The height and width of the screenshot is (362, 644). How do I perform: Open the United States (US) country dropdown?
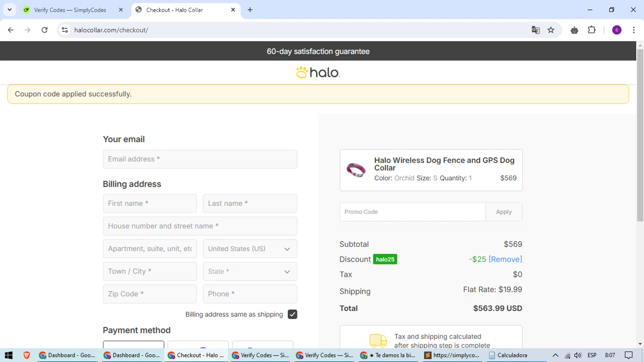point(250,249)
